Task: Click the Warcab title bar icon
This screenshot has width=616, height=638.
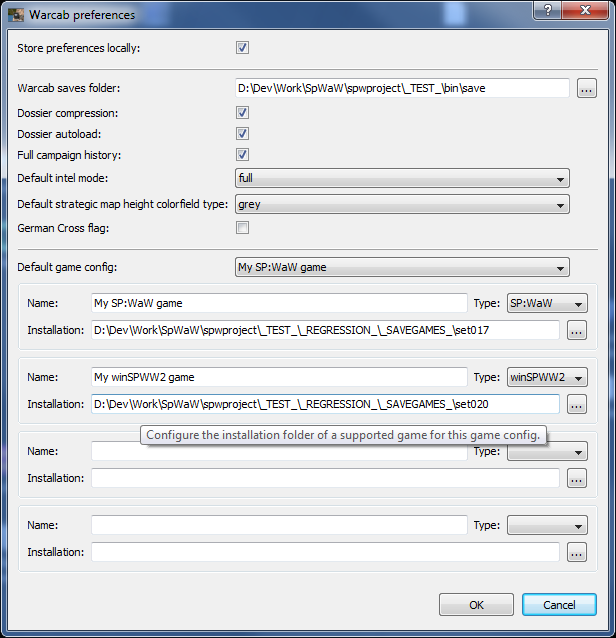Action: pos(15,15)
